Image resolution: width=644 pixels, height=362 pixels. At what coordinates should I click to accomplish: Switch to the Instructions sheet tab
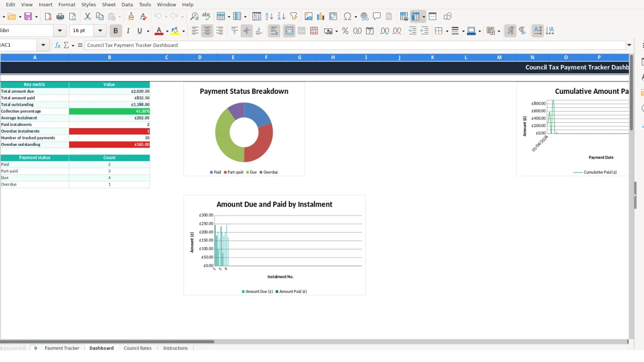point(175,348)
